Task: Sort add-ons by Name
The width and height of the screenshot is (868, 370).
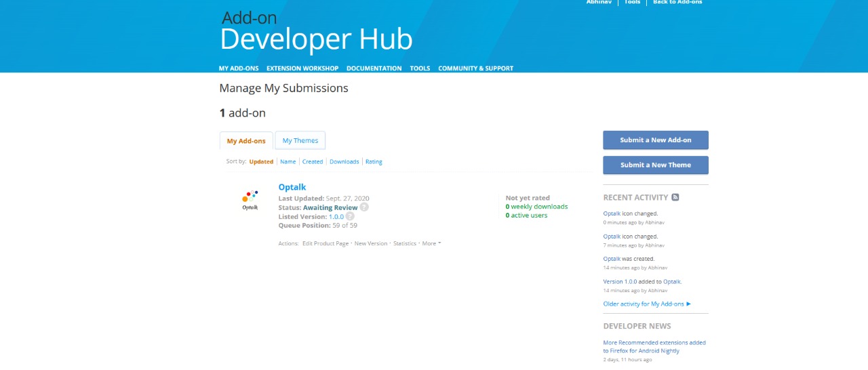Action: click(288, 162)
